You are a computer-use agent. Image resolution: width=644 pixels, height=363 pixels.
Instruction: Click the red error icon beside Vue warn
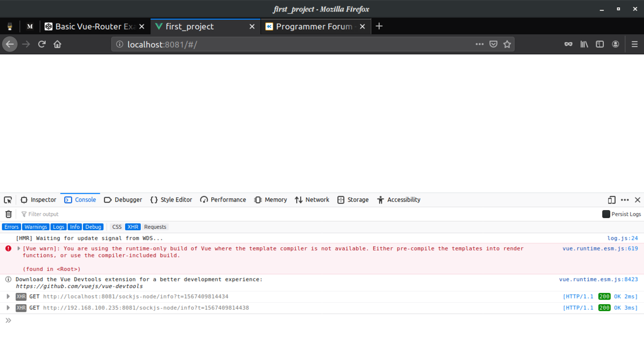[8, 248]
